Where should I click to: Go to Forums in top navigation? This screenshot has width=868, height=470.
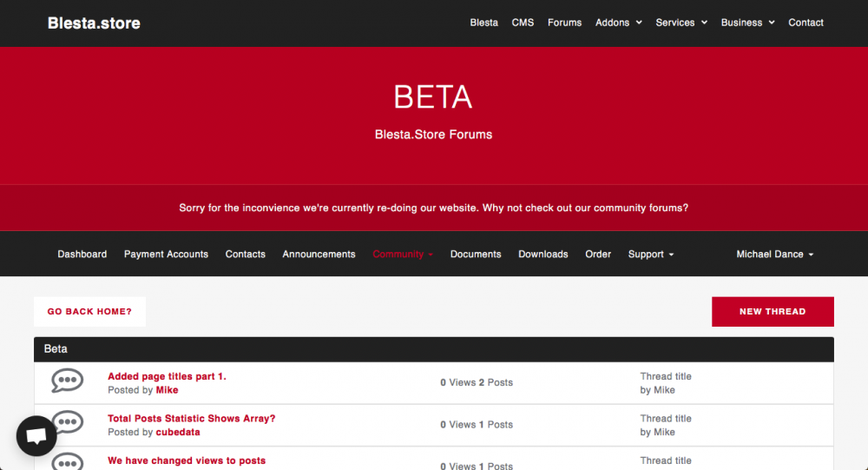(x=565, y=23)
